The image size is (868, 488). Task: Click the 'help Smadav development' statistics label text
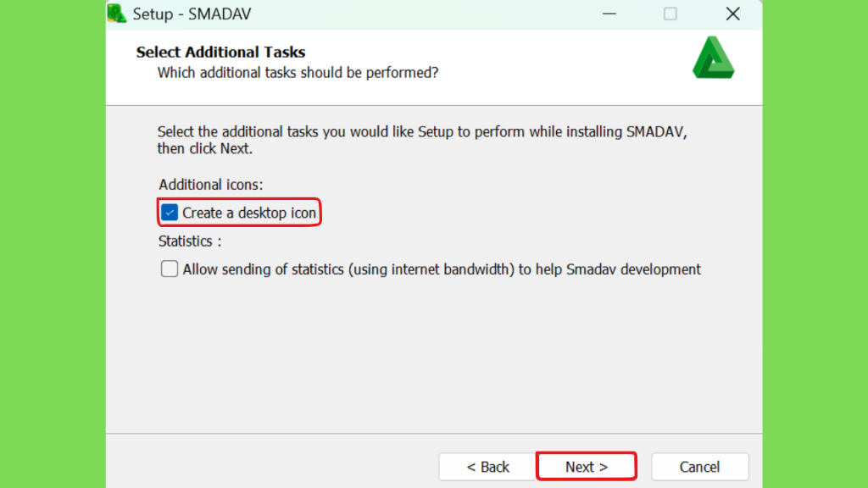point(618,269)
